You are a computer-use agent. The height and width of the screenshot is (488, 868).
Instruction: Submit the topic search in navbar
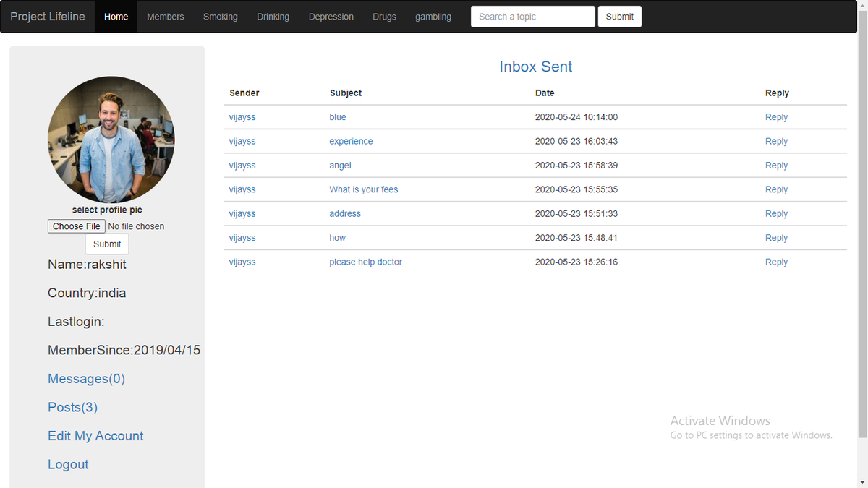click(x=620, y=17)
